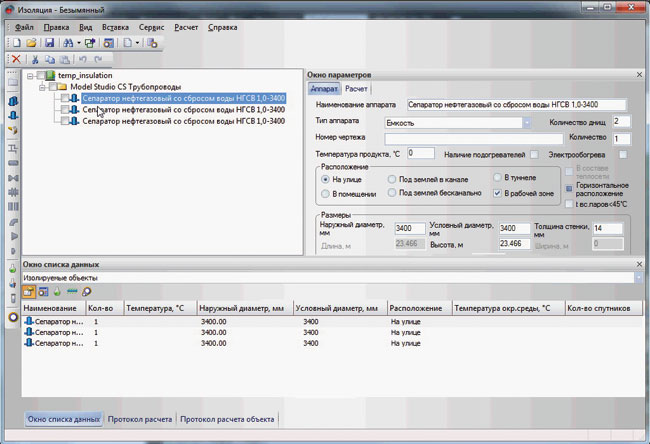
Task: Click the Open folder toolbar icon
Action: point(32,44)
